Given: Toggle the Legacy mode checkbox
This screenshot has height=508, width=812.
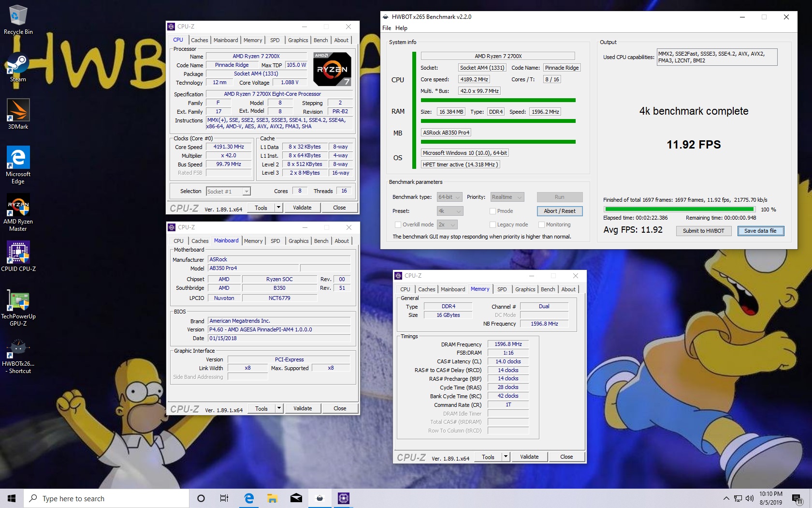Looking at the screenshot, I should pos(493,224).
